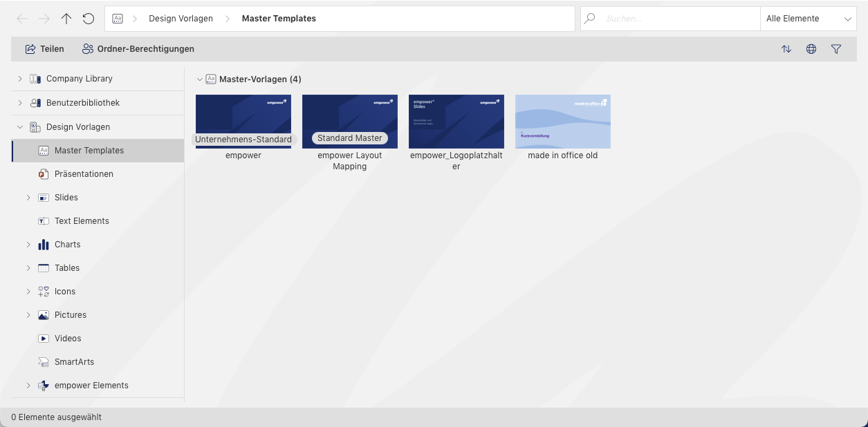
Task: Open the filter funnel icon
Action: pyautogui.click(x=836, y=49)
